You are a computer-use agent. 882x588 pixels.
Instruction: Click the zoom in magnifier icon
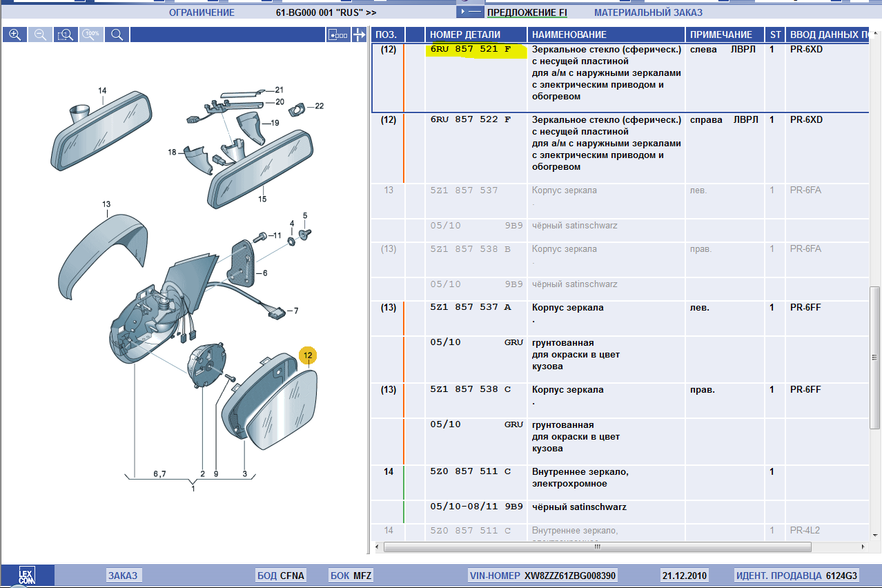(14, 35)
